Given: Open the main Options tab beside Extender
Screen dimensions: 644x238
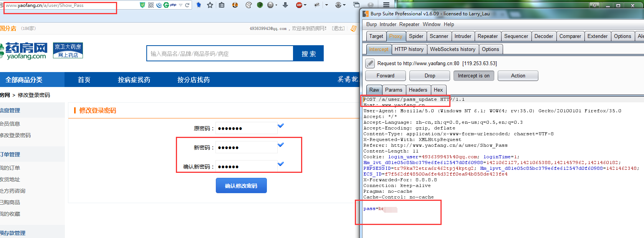Looking at the screenshot, I should (x=622, y=36).
